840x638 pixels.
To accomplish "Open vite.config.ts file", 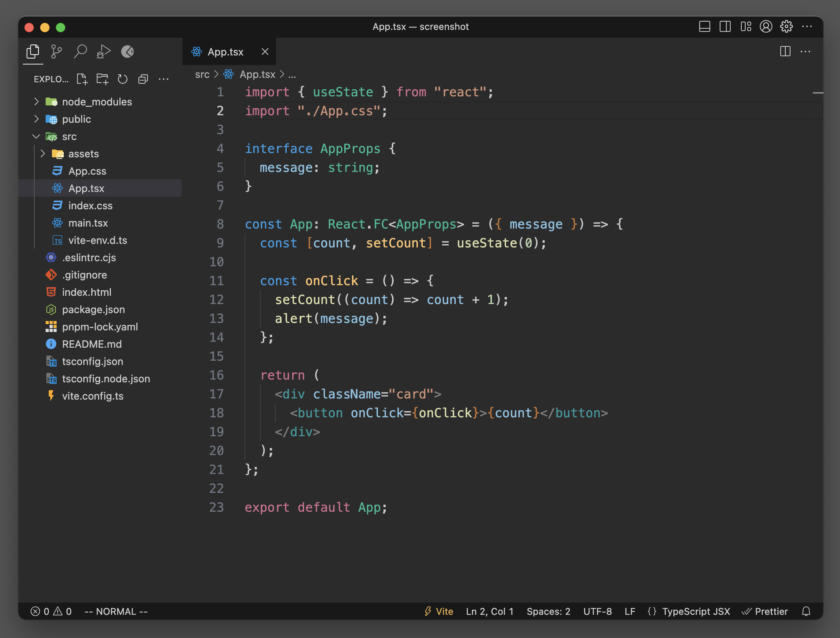I will point(100,396).
